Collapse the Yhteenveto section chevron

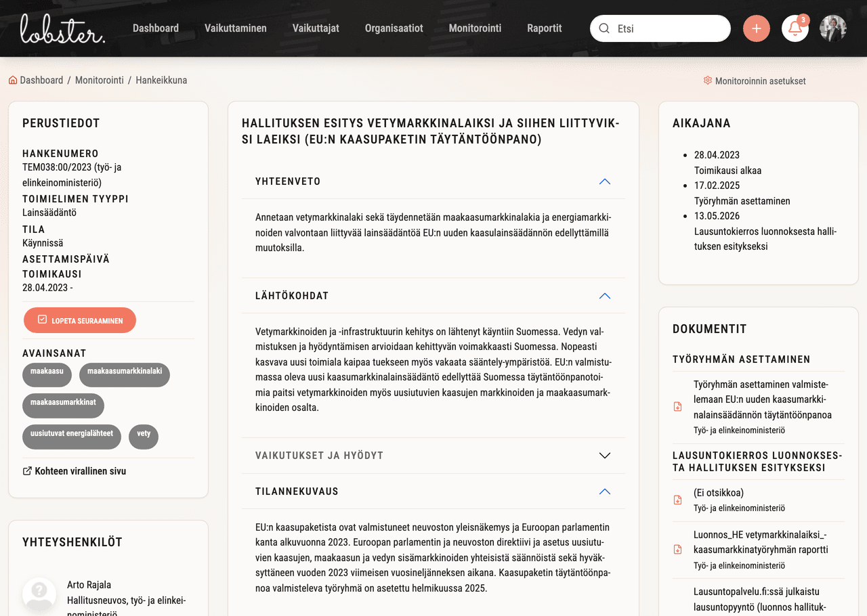(605, 181)
